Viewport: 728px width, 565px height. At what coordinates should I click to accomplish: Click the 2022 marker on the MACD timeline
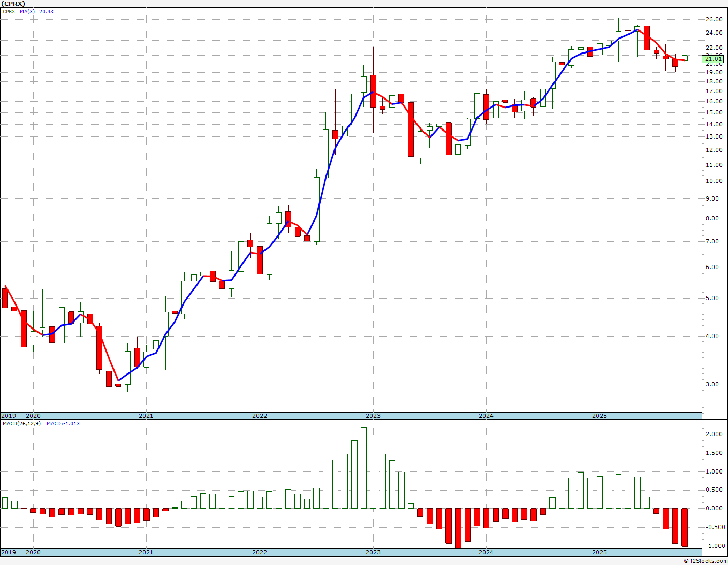(x=260, y=552)
